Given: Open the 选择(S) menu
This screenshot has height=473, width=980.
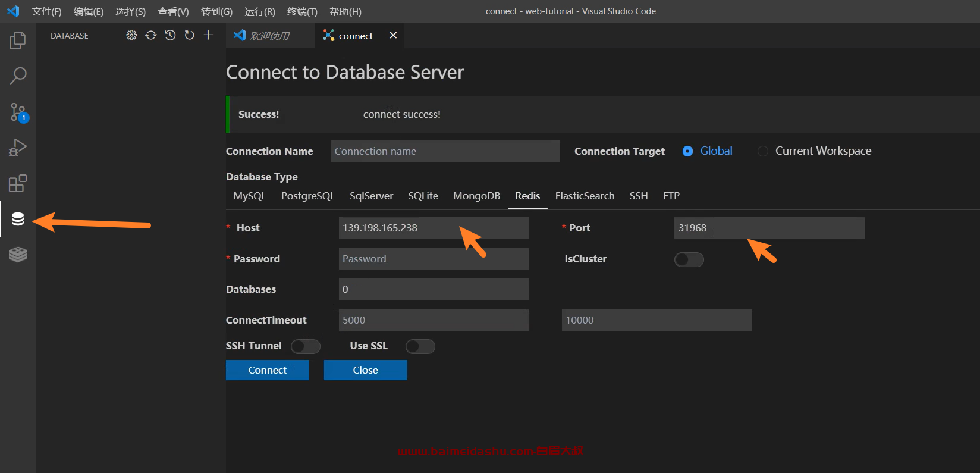Looking at the screenshot, I should (x=130, y=11).
